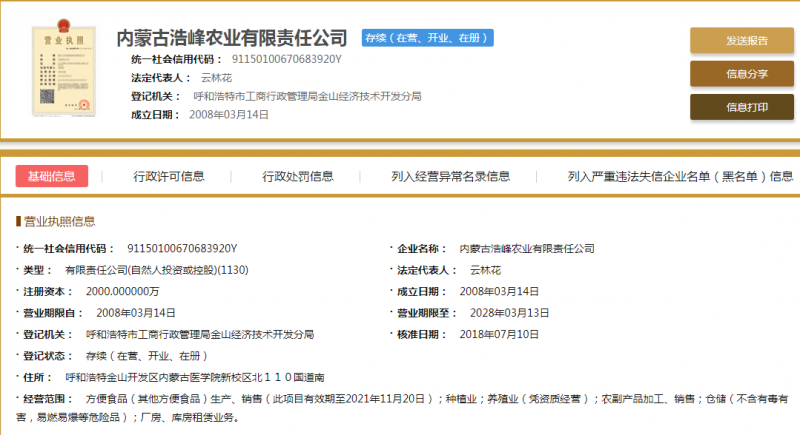Image resolution: width=800 pixels, height=435 pixels.
Task: Select the 基础信息 tab
Action: click(52, 176)
